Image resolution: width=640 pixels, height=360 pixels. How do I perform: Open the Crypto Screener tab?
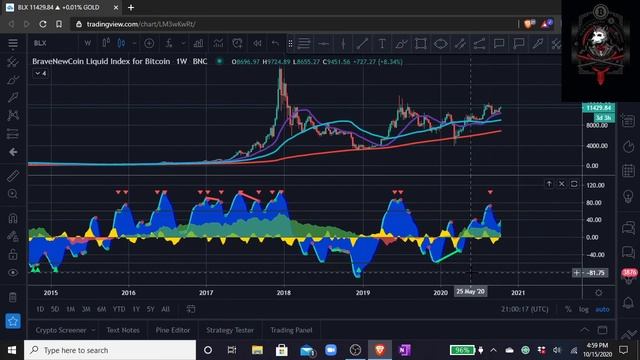61,330
